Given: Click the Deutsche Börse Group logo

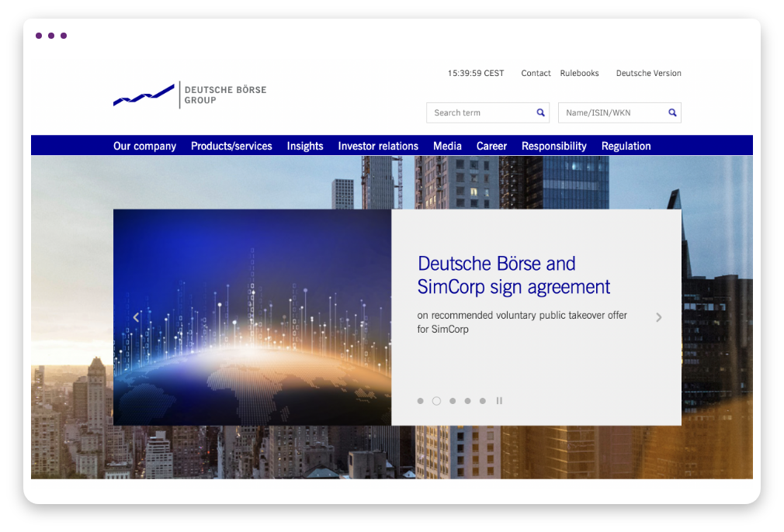Looking at the screenshot, I should click(x=190, y=95).
